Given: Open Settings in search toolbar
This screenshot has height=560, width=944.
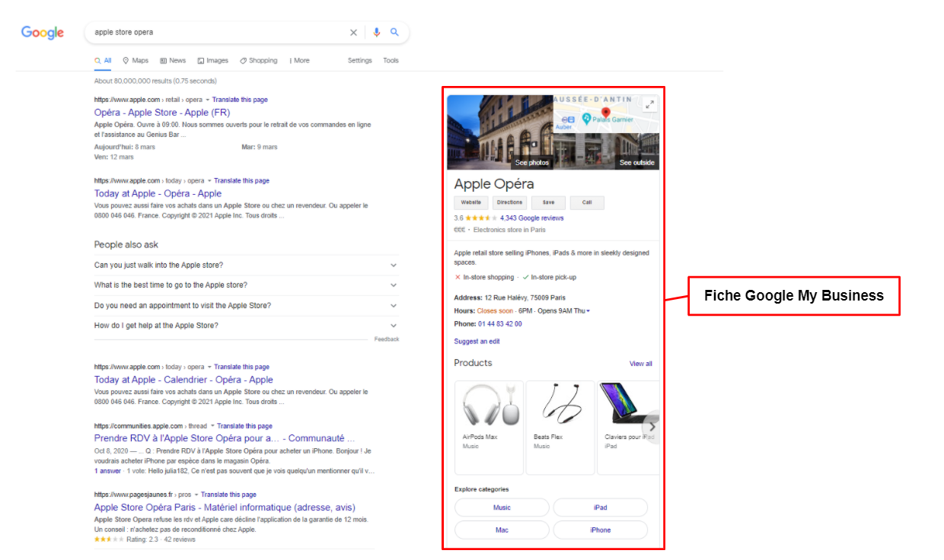Looking at the screenshot, I should [360, 61].
